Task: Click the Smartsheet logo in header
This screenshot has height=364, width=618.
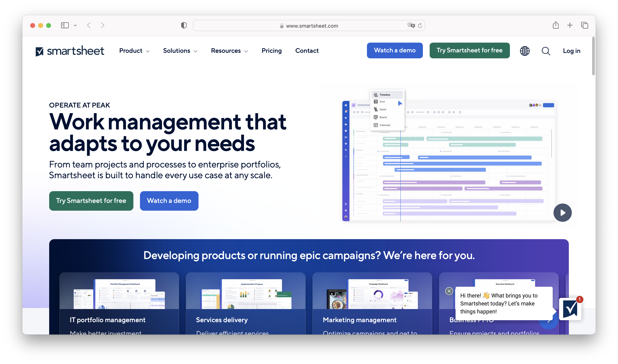Action: point(70,51)
